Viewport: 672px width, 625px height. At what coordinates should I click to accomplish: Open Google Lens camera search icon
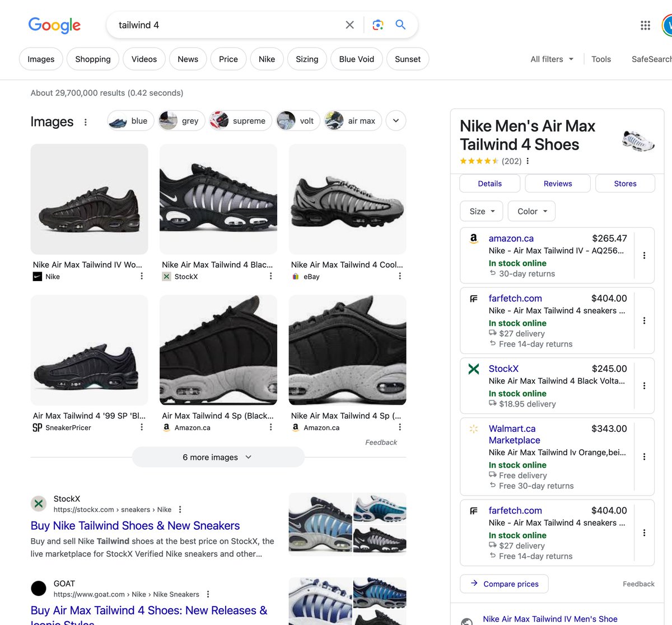coord(378,25)
